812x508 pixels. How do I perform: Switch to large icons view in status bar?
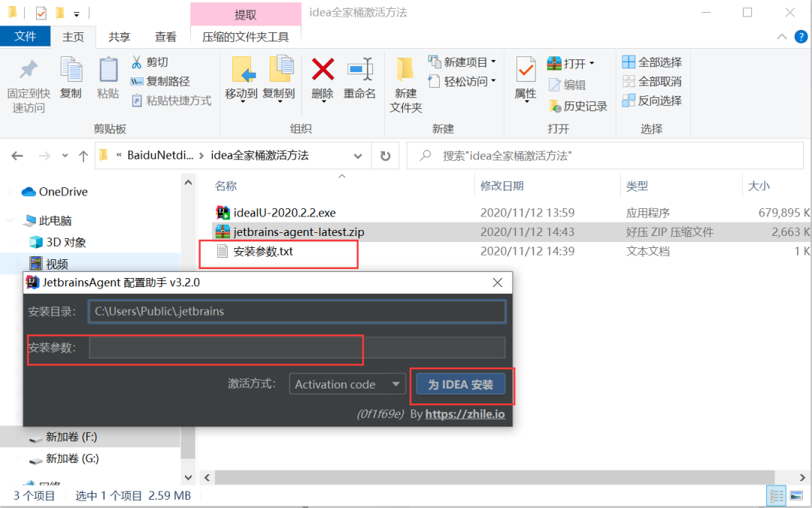796,495
